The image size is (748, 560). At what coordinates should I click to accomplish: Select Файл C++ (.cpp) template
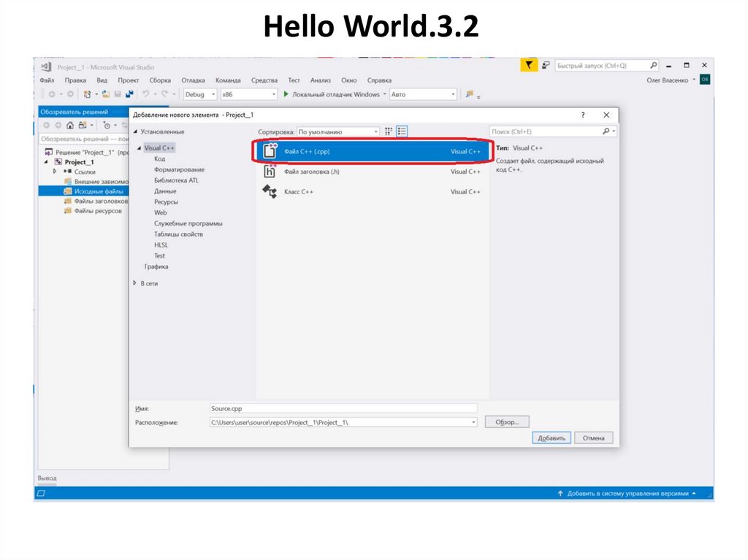373,152
